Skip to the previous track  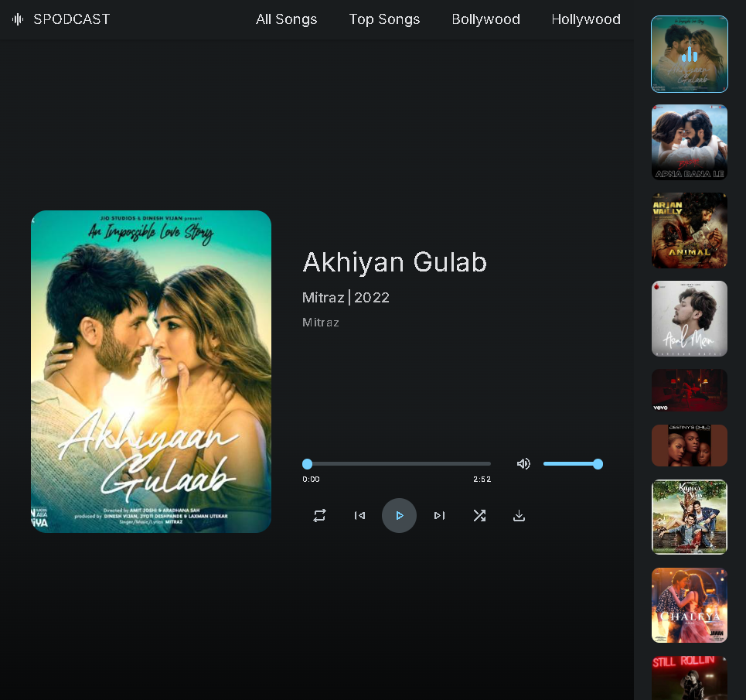359,515
